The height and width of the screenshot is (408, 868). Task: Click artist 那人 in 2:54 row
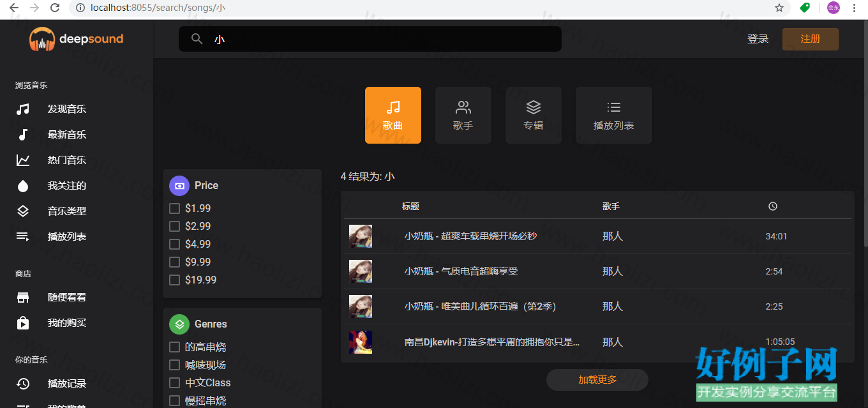[x=613, y=271]
